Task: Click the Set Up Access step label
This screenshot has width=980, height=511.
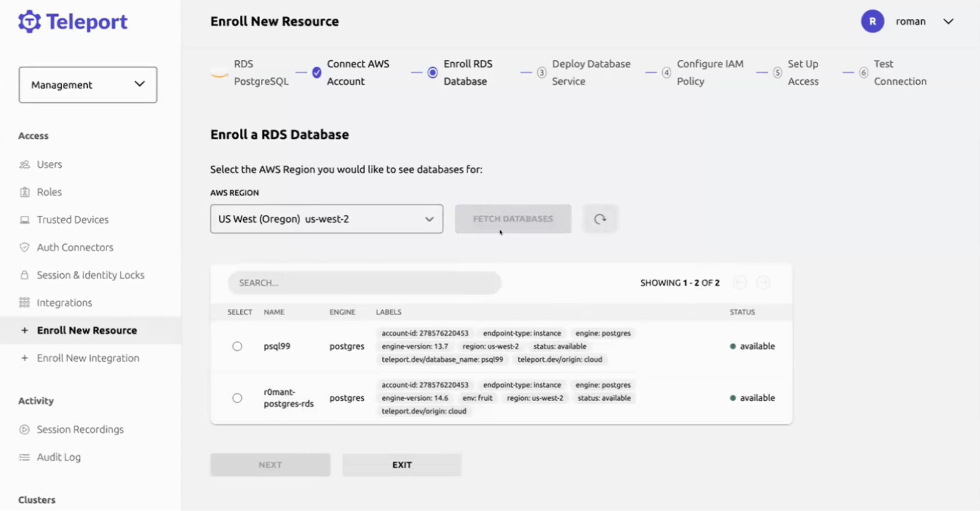Action: 803,73
